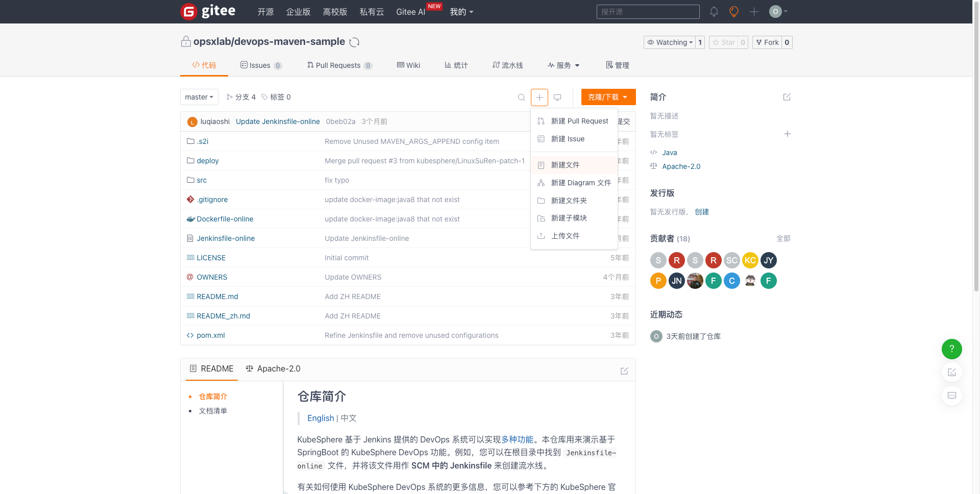
Task: Open the Web IDE monitor icon
Action: point(557,97)
